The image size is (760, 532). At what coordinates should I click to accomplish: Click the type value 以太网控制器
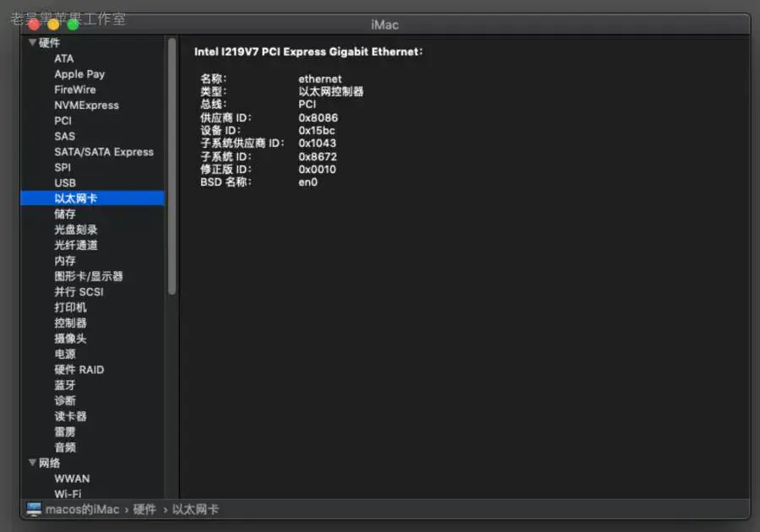click(331, 91)
